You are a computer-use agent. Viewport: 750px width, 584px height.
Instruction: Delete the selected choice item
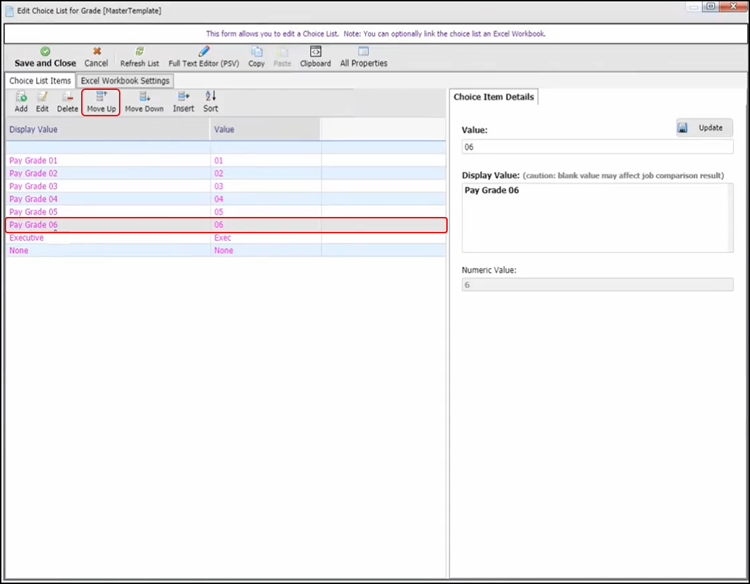click(67, 97)
